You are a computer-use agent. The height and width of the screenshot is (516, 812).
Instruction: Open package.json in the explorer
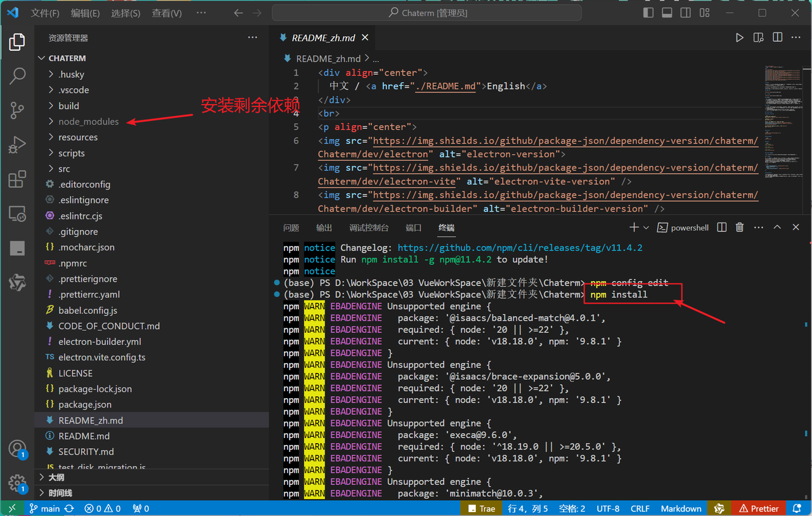coord(152,404)
